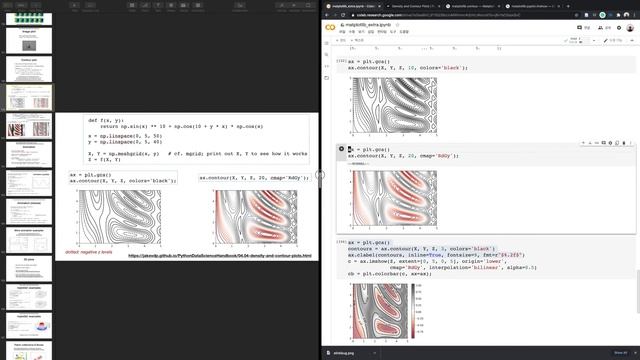Collapse the Colab header with the chevron
640x360 pixels.
click(x=632, y=40)
